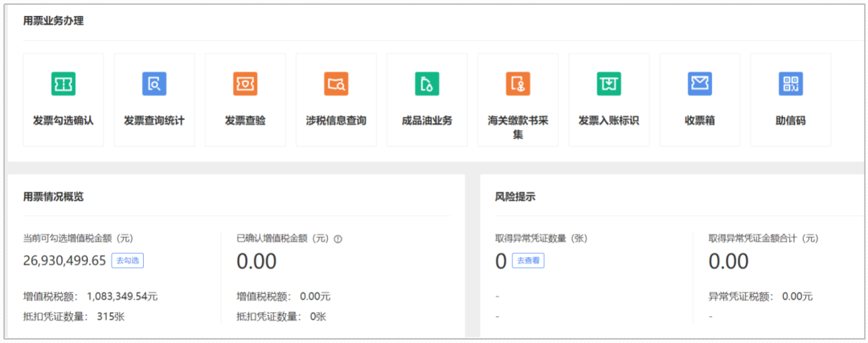Viewport: 868px width, 343px height.
Task: Select the 海关缴款书采集 label text
Action: coord(518,127)
